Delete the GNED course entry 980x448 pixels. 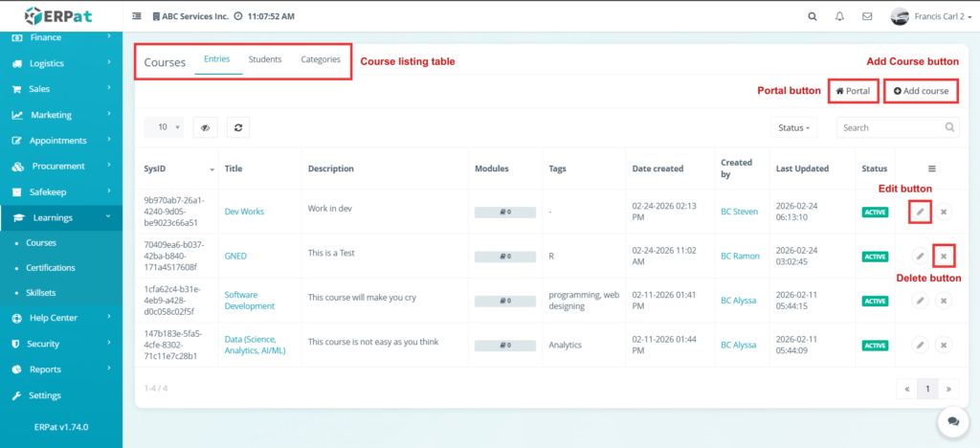click(x=944, y=257)
